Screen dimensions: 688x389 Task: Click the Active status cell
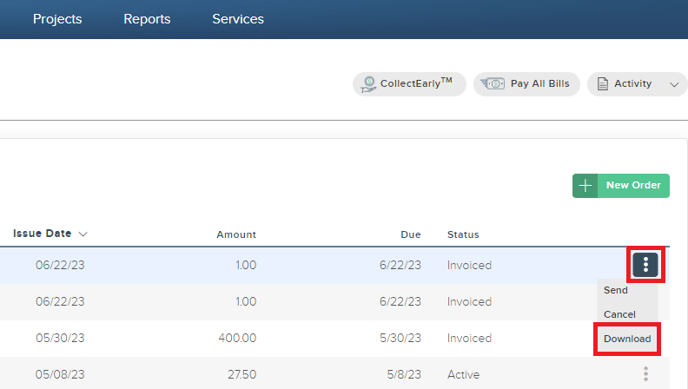[x=463, y=375]
